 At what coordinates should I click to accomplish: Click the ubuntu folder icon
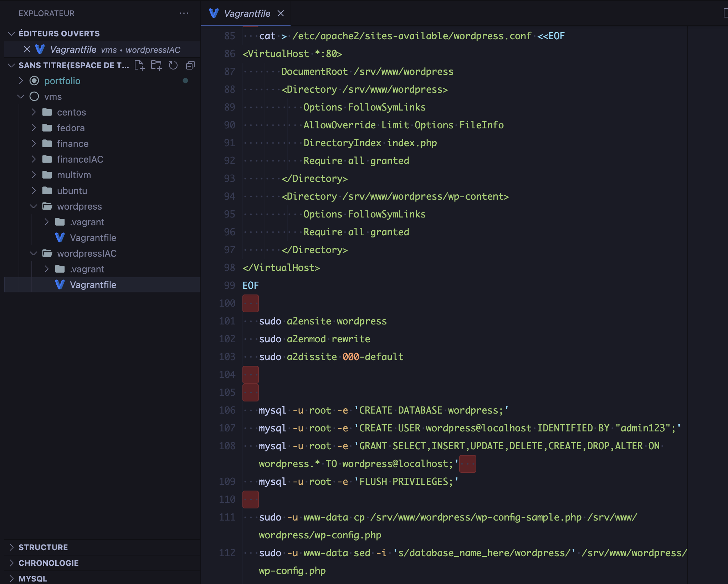tap(47, 191)
